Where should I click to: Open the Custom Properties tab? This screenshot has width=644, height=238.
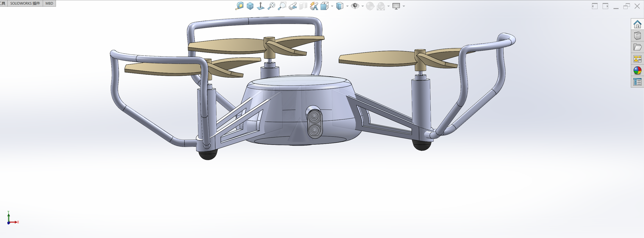tap(638, 82)
